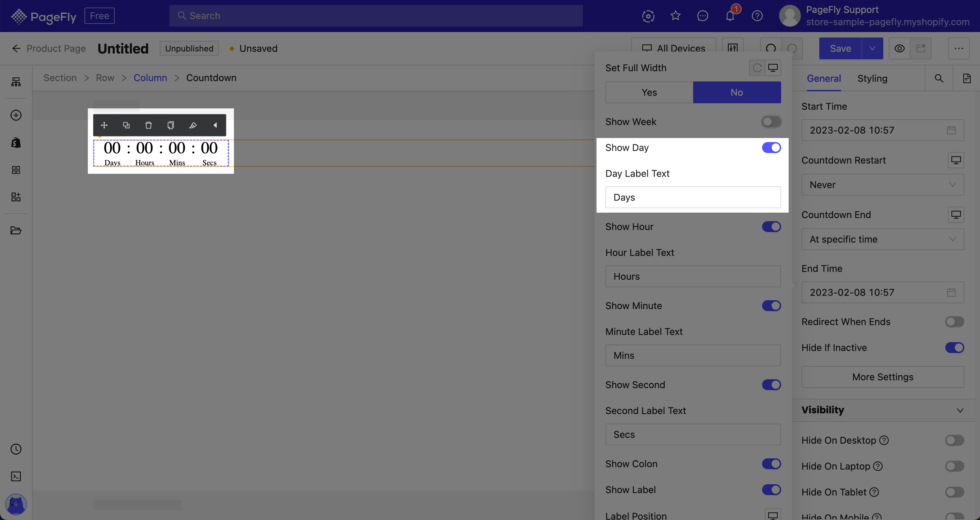This screenshot has width=980, height=520.
Task: Click the sliders icon next to All Devices
Action: [x=733, y=48]
